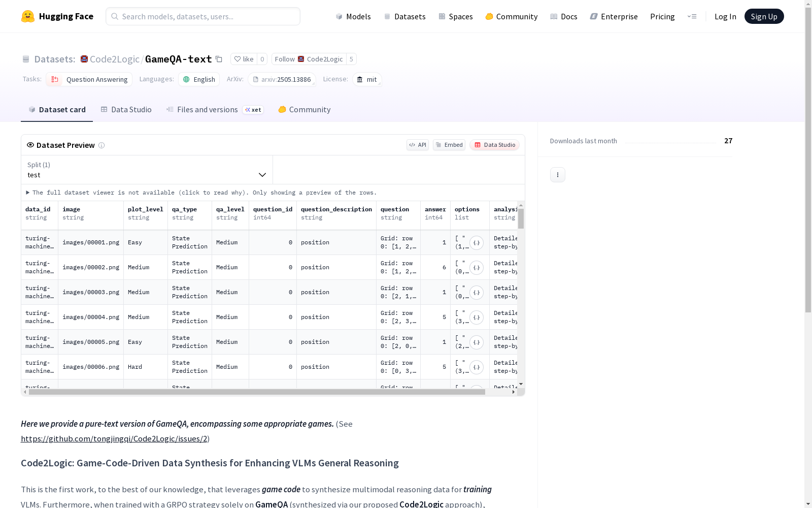
Task: Select the Dataset card tab
Action: coord(57,110)
